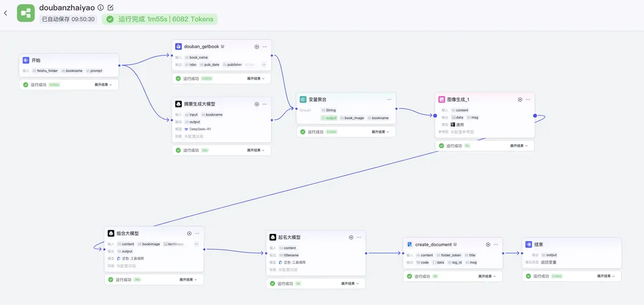Expand results under 起名大模型 node
This screenshot has width=644, height=305.
350,284
